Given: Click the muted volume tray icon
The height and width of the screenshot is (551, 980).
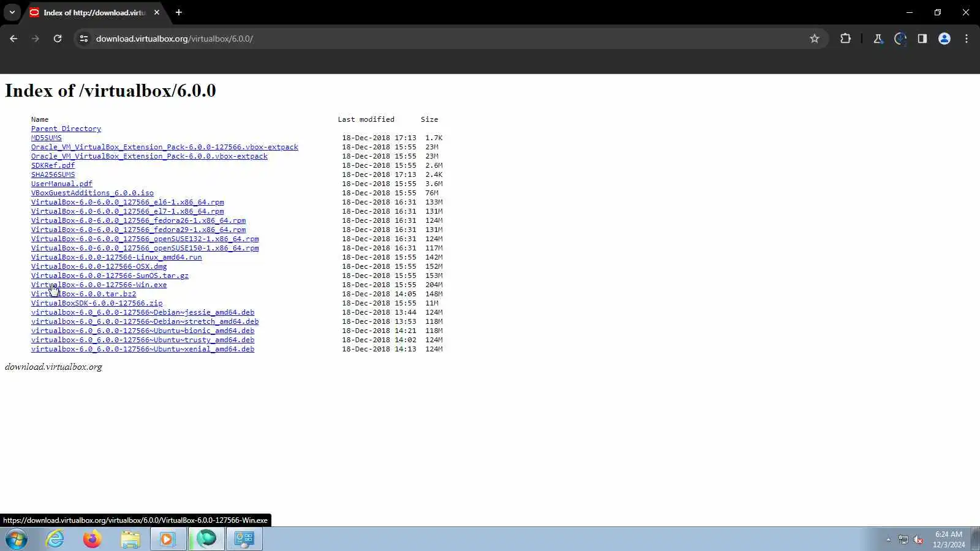Looking at the screenshot, I should coord(918,539).
